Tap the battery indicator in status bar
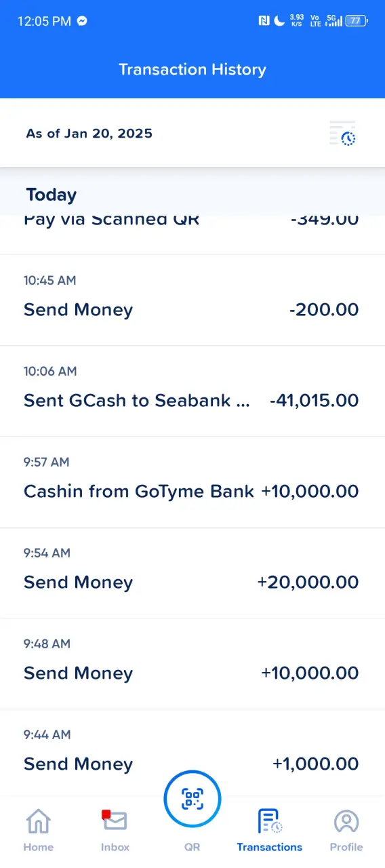This screenshot has height=868, width=385. (x=357, y=21)
